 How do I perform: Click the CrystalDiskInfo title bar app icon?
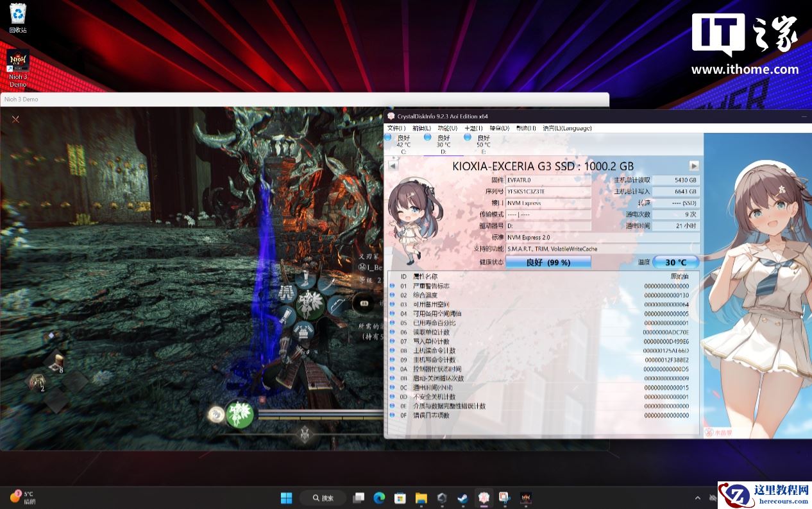(x=391, y=116)
